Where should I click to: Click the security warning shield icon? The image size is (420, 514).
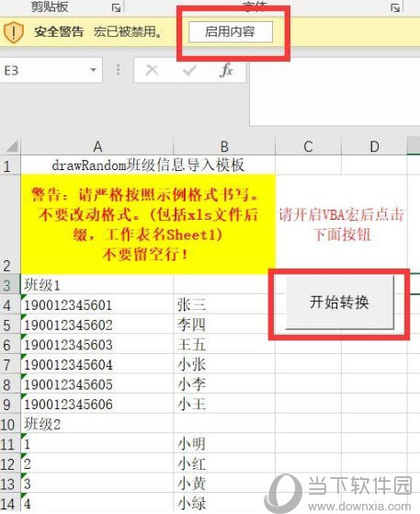pyautogui.click(x=14, y=32)
